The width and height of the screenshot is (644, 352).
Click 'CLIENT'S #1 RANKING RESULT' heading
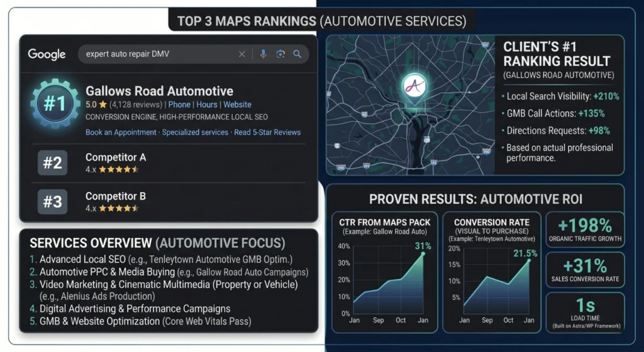pos(557,54)
